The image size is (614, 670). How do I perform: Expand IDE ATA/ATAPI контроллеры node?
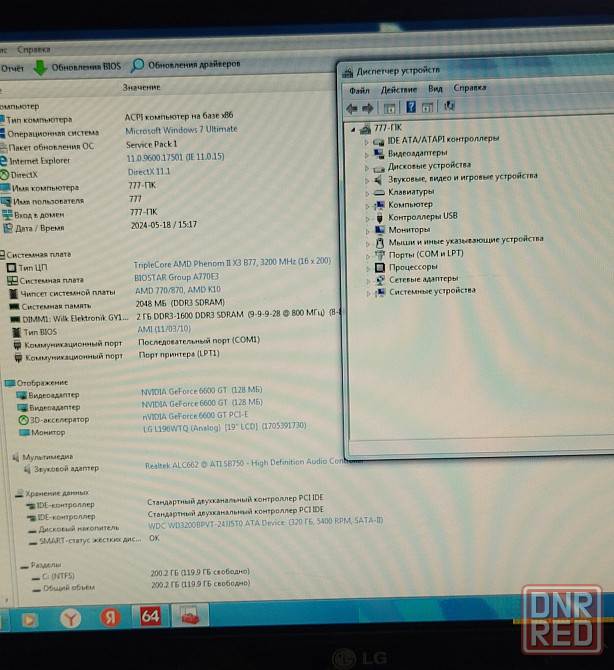(366, 142)
